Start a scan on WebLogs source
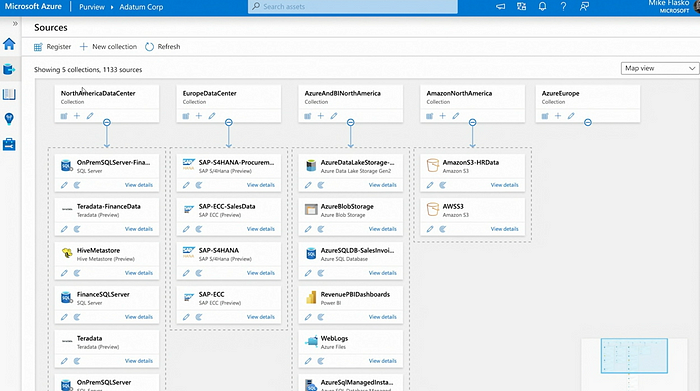The height and width of the screenshot is (391, 700). click(x=321, y=361)
